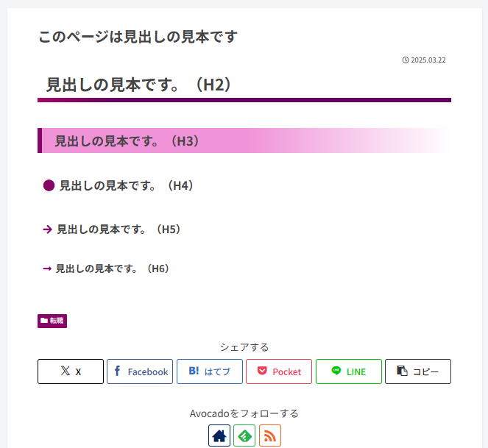Click the purple circle bullet of H4
Screen dimensions: 488x448
pyautogui.click(x=49, y=185)
